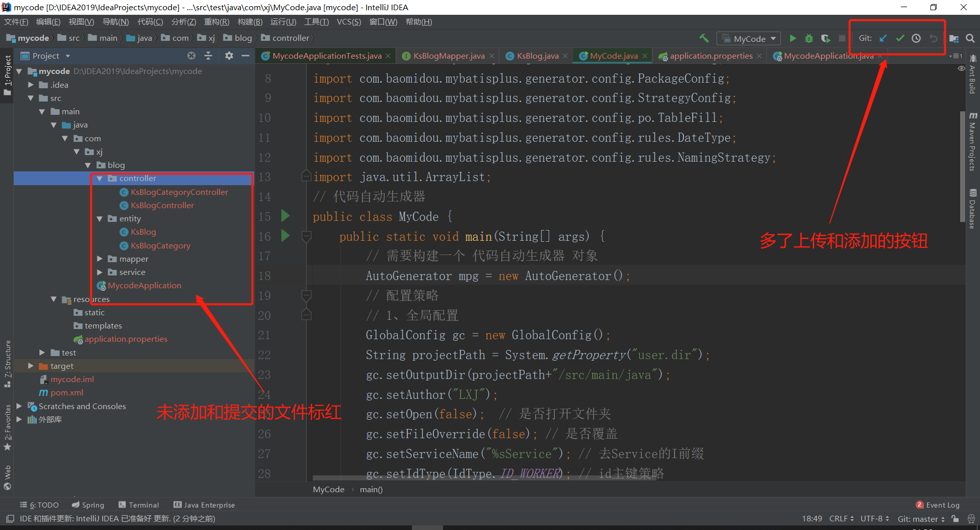Expand the mapper folder in project tree
This screenshot has width=980, height=530.
pos(100,259)
